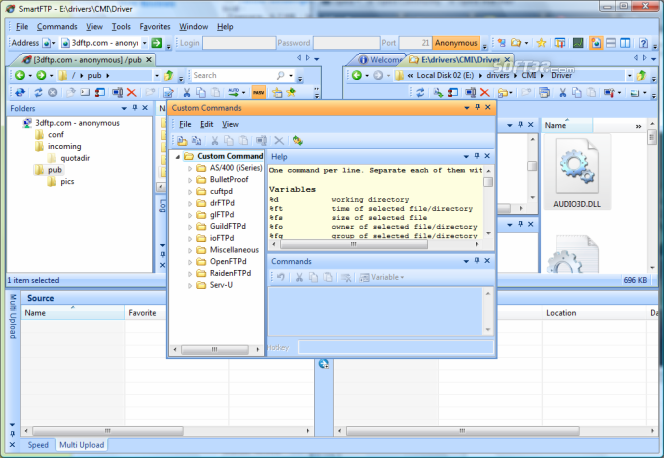
Task: Click the Help pane vertical scrollbar thumb
Action: [488, 182]
